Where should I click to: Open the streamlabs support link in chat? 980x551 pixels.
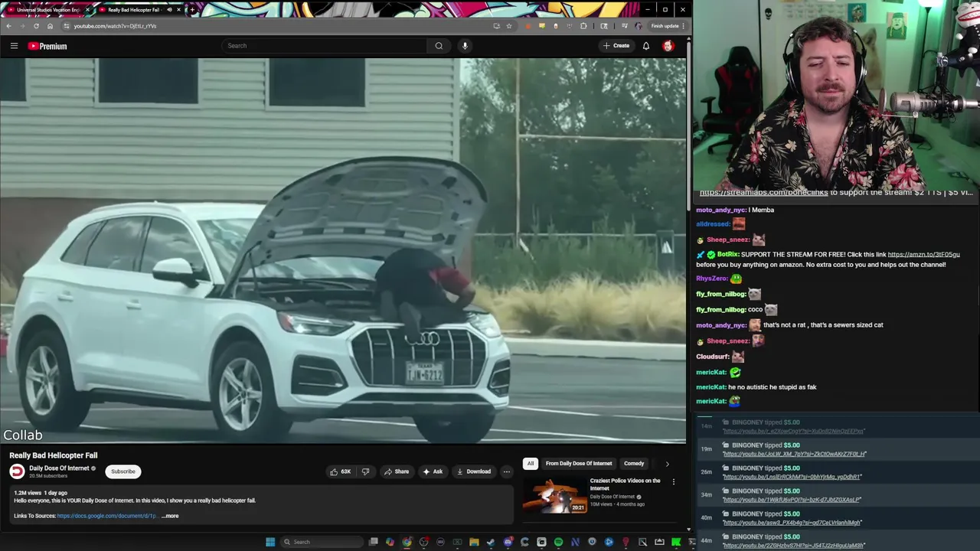pos(763,193)
